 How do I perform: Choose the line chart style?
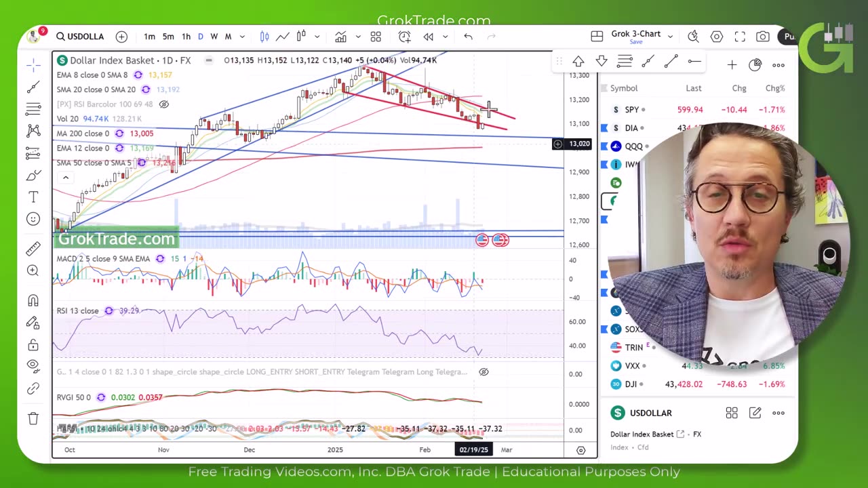pos(283,37)
